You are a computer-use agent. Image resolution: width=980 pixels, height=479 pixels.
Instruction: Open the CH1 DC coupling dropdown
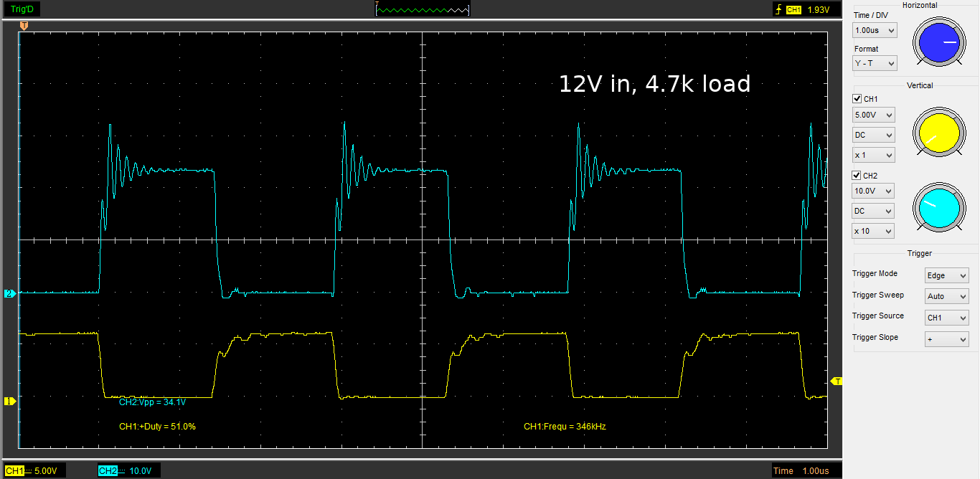873,135
